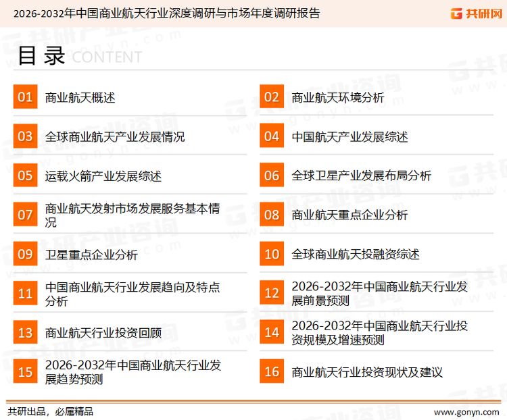Select 全球商业航天投融资综述 entry

point(356,255)
